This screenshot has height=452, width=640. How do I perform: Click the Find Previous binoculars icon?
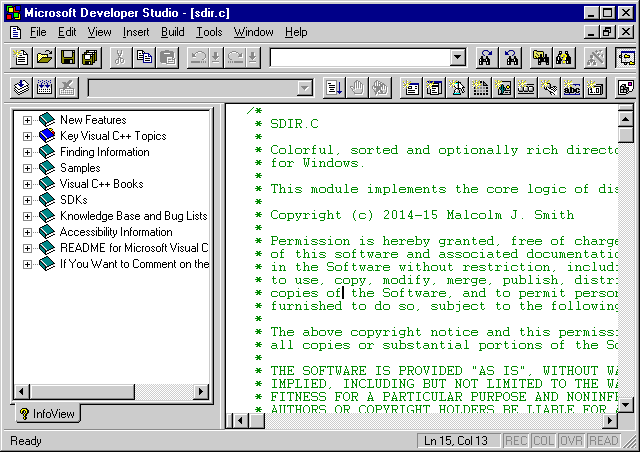[x=511, y=58]
